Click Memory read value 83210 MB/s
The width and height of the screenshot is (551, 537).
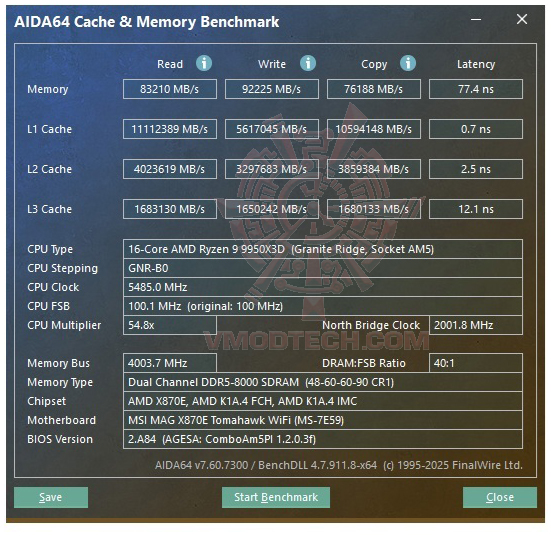pyautogui.click(x=170, y=89)
